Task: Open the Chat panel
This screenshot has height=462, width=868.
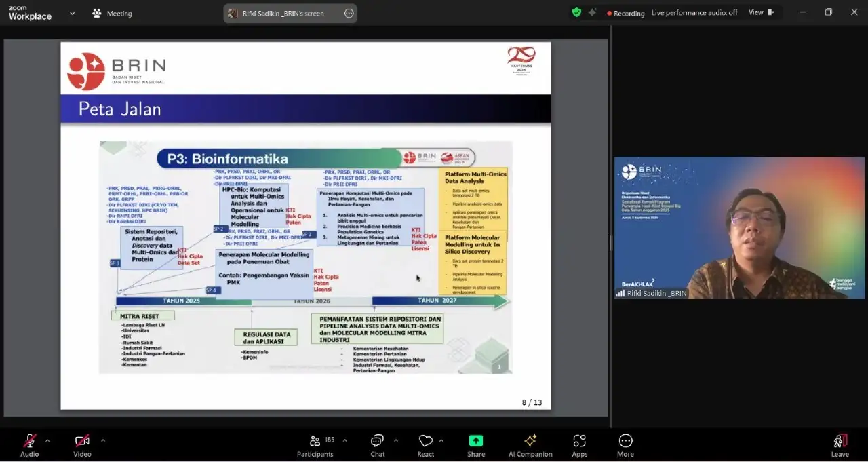Action: pyautogui.click(x=378, y=444)
